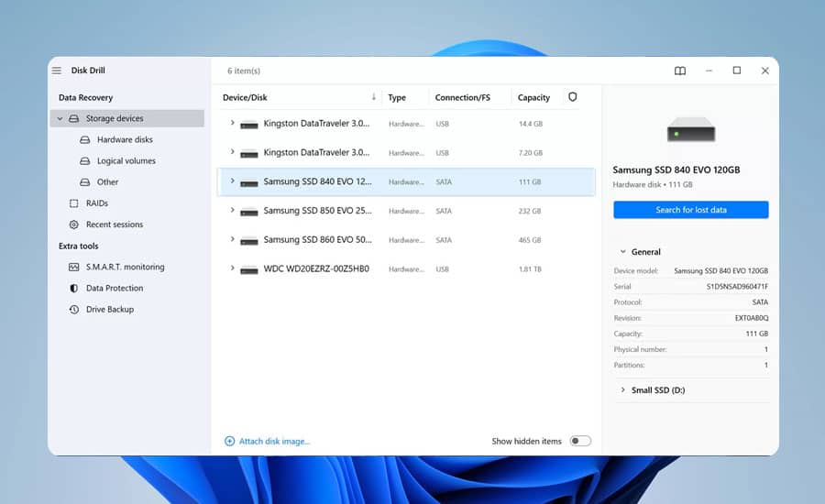
Task: Click the drive icon of 14.4 GB Kingston
Action: click(x=248, y=125)
